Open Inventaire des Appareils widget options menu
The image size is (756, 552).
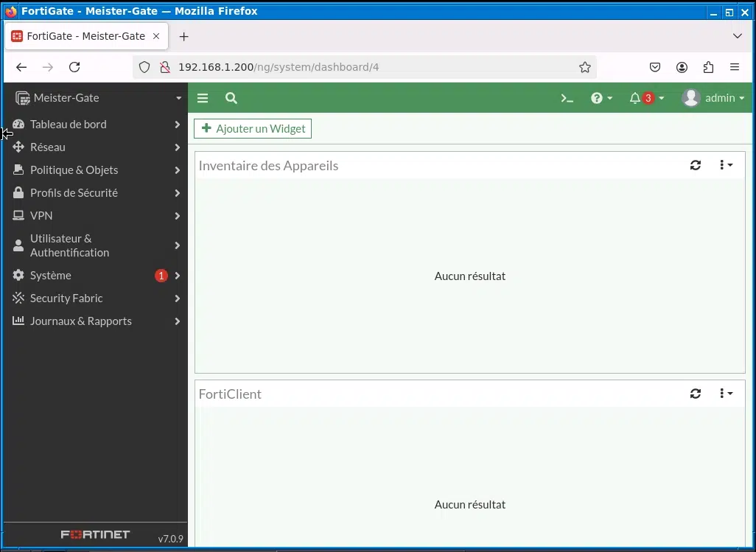[x=725, y=165]
